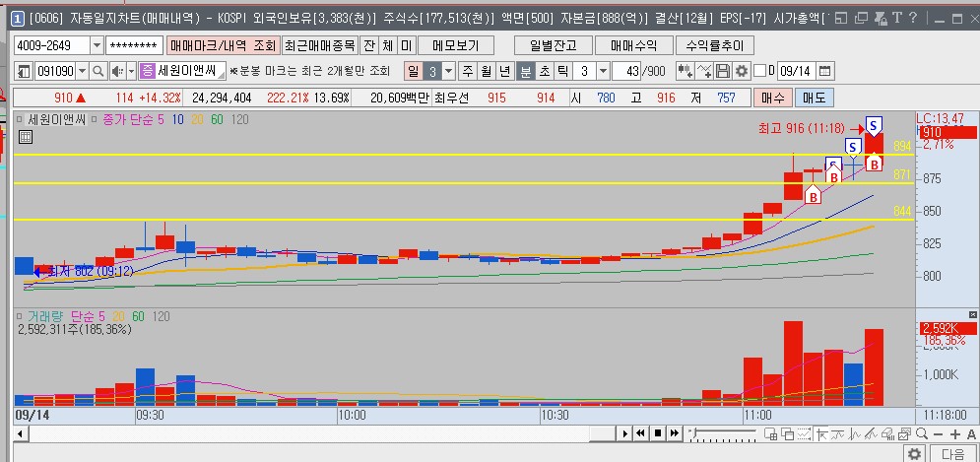Open the 일별잔고 tab button
Screen dimensions: 980x462
click(553, 45)
